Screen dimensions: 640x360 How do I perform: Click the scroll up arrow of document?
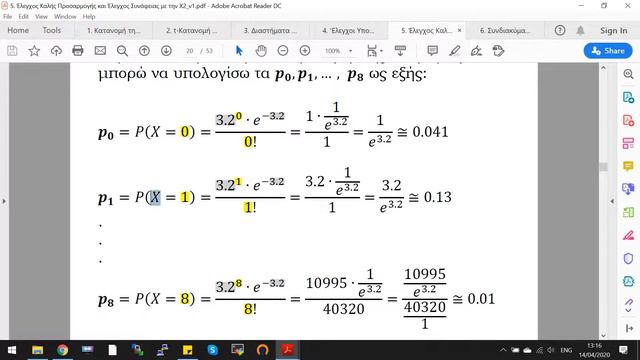coord(603,68)
